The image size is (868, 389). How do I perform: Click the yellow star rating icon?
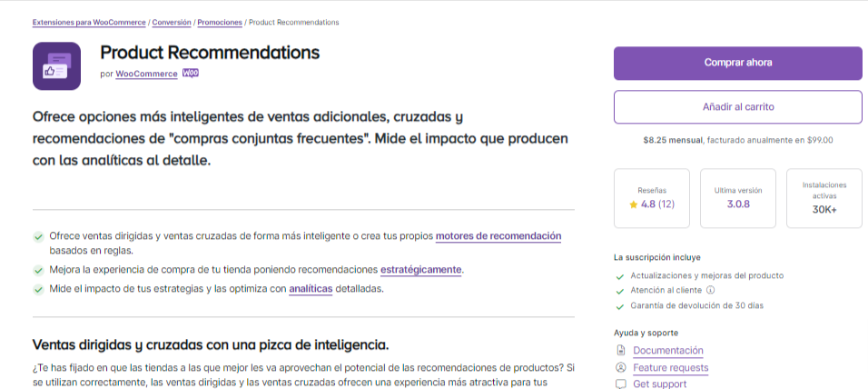tap(633, 204)
